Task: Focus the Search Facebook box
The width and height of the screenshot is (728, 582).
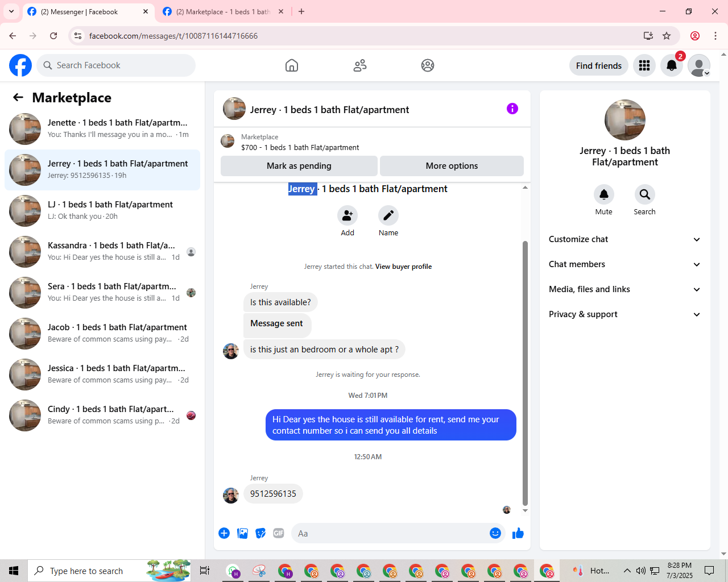Action: pos(116,65)
